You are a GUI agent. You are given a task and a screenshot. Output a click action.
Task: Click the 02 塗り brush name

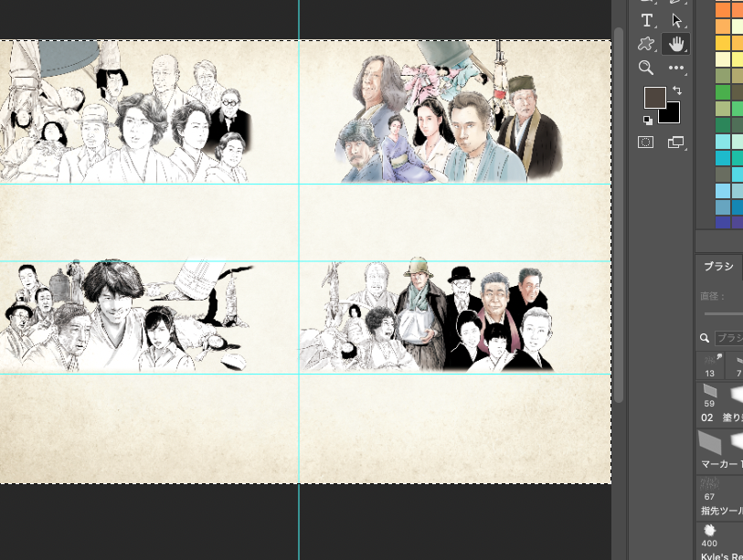722,417
